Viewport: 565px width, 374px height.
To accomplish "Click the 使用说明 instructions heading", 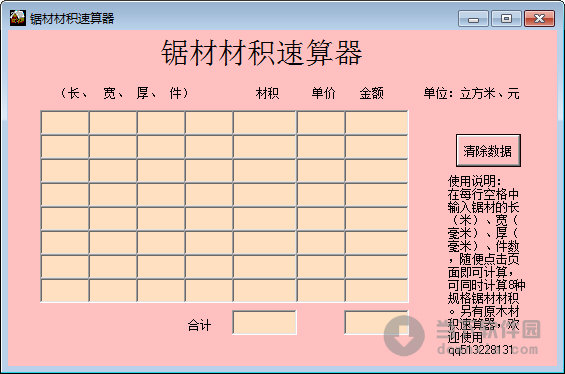I will [x=474, y=181].
